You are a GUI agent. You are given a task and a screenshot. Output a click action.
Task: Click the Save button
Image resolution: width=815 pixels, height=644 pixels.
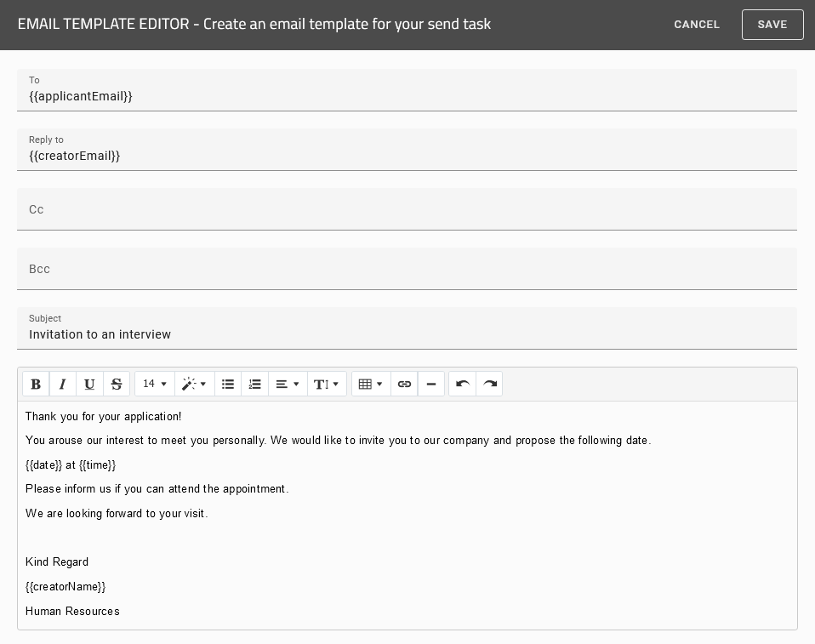pos(772,25)
